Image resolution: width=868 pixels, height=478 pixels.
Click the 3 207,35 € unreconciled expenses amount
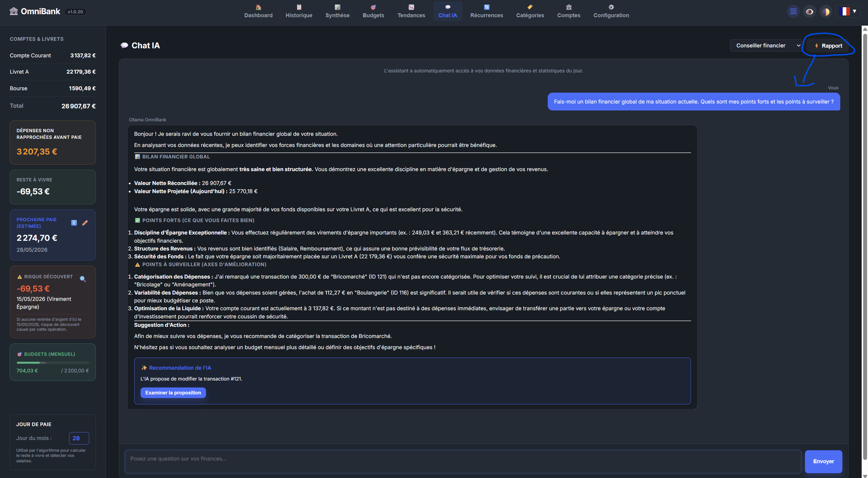coord(37,152)
